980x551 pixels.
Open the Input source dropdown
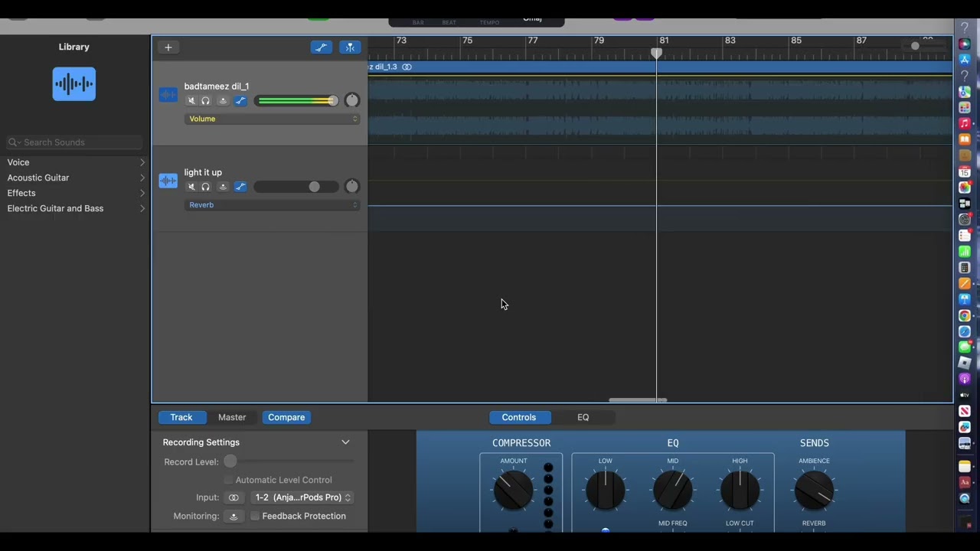point(302,497)
